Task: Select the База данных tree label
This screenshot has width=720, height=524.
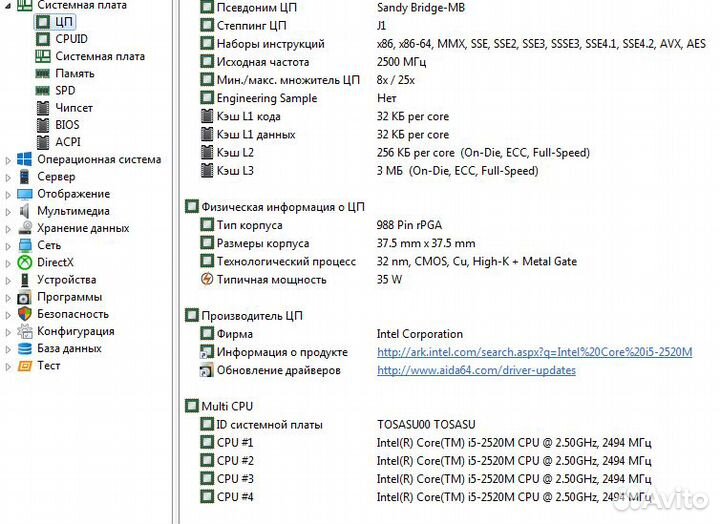Action: point(69,349)
